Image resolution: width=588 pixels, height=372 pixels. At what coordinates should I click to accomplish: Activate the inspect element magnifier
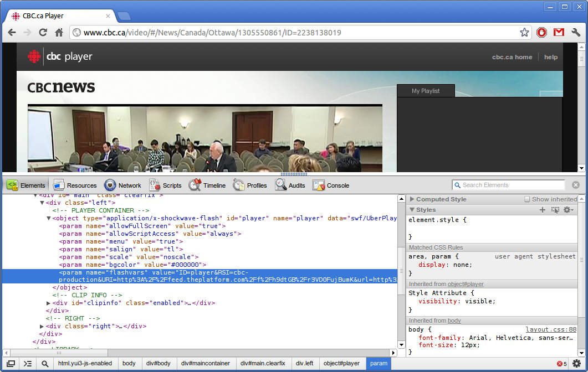(x=45, y=363)
